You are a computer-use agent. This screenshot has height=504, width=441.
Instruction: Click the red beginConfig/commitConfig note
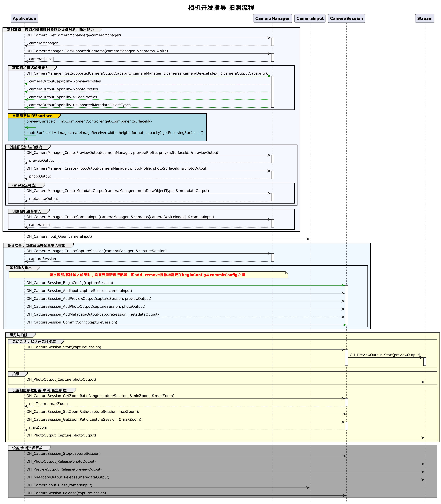147,275
